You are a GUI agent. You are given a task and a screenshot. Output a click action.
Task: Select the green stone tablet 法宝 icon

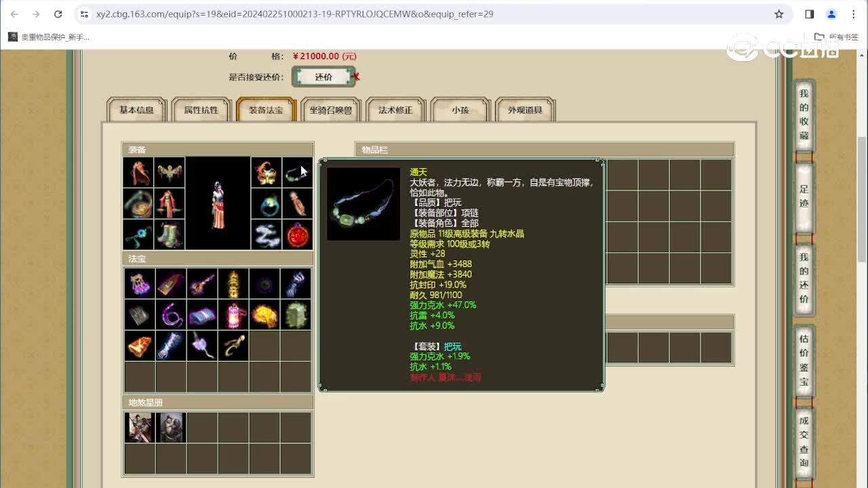pyautogui.click(x=296, y=314)
